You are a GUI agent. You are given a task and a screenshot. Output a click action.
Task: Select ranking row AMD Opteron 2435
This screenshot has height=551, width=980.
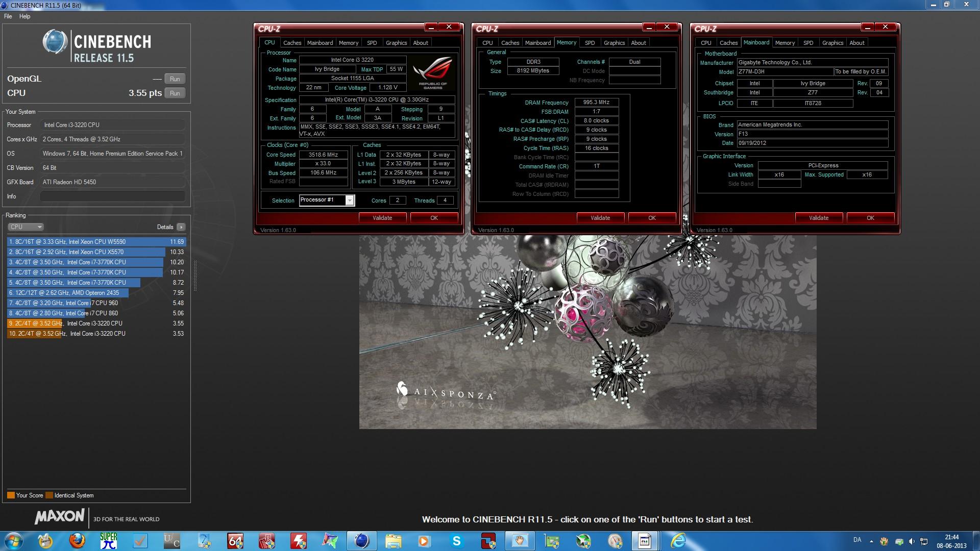click(x=96, y=293)
